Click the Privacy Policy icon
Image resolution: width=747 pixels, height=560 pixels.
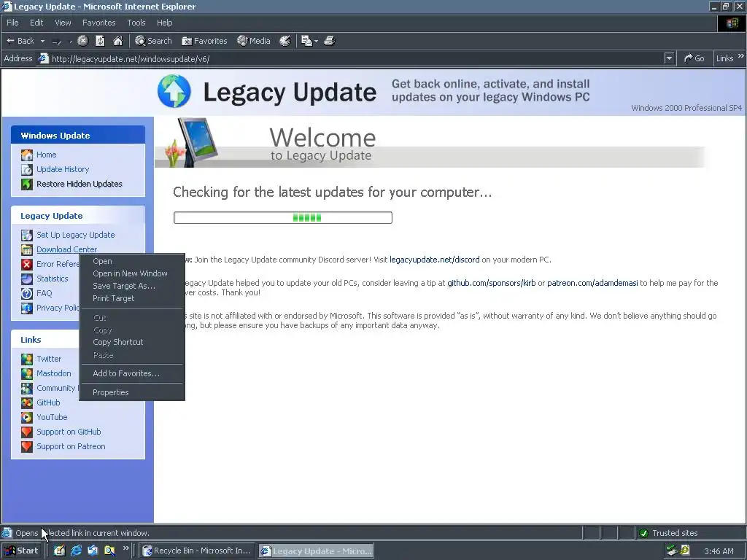27,308
